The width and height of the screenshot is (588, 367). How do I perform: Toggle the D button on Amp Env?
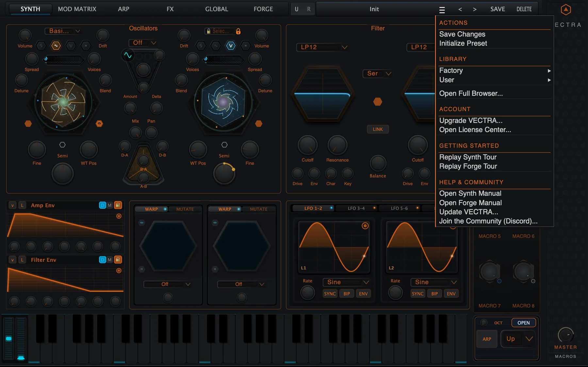click(102, 205)
